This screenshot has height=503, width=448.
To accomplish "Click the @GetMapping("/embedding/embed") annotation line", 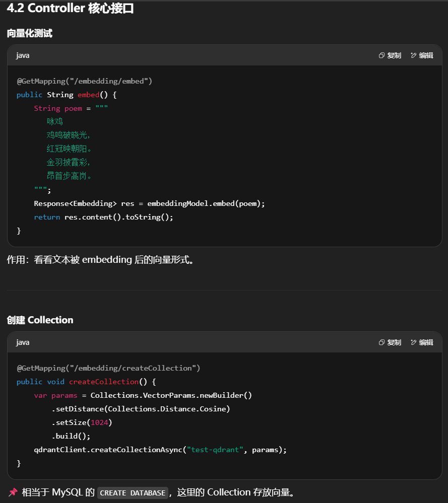I will click(84, 81).
